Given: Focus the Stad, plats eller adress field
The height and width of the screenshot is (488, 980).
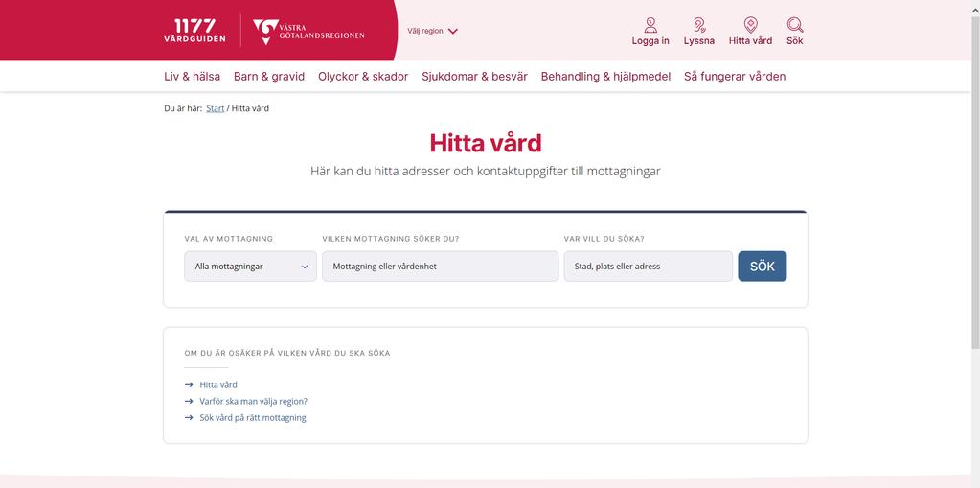Looking at the screenshot, I should [649, 267].
